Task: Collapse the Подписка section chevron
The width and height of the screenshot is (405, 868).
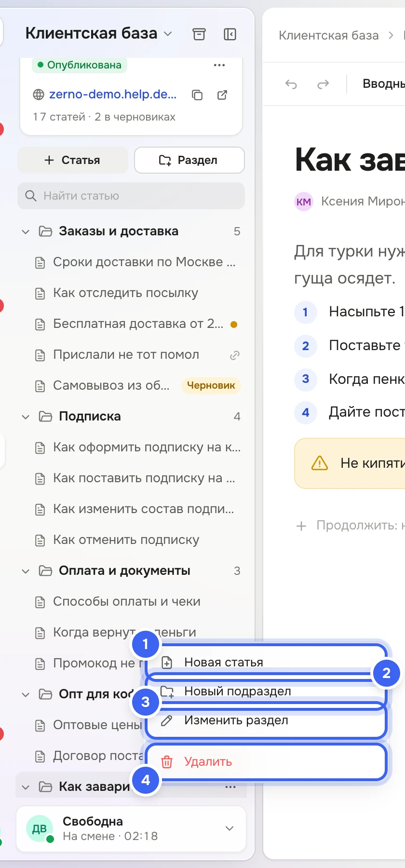Action: [x=26, y=417]
